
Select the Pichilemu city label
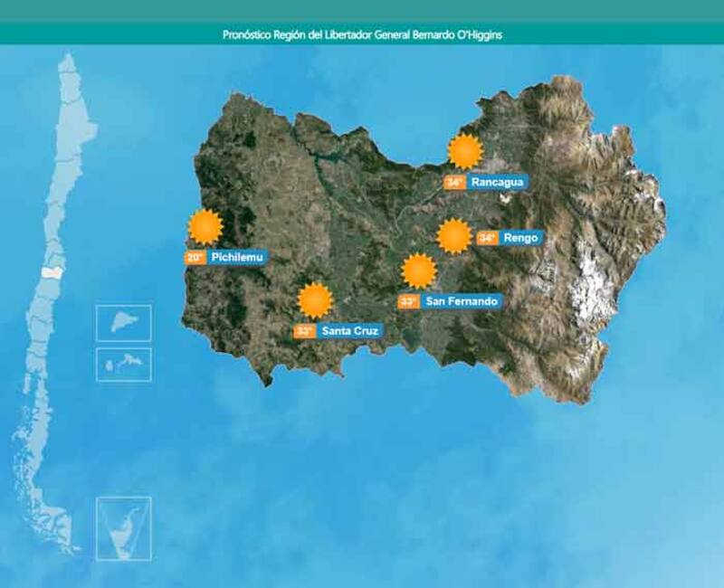[237, 257]
